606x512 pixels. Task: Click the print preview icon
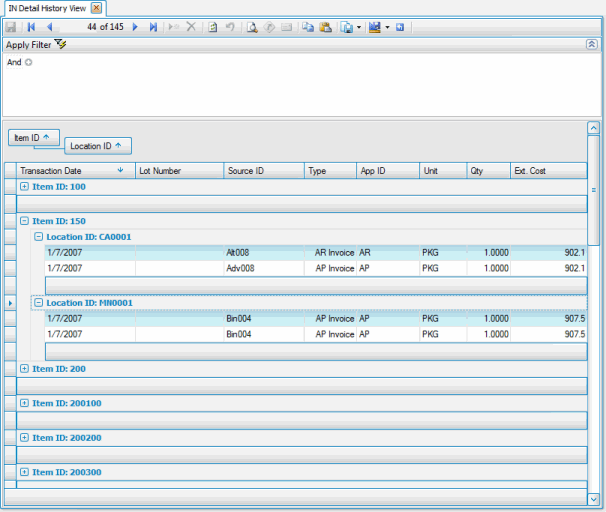252,27
